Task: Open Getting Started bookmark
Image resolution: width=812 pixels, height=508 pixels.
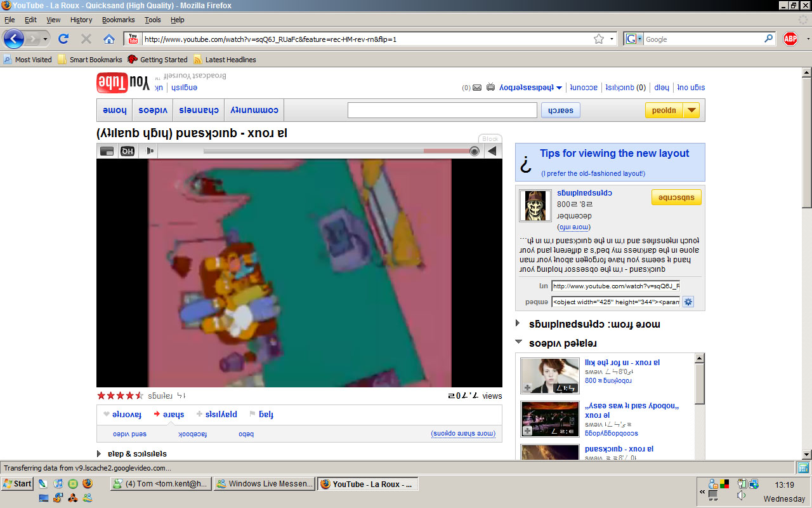Action: pos(157,60)
